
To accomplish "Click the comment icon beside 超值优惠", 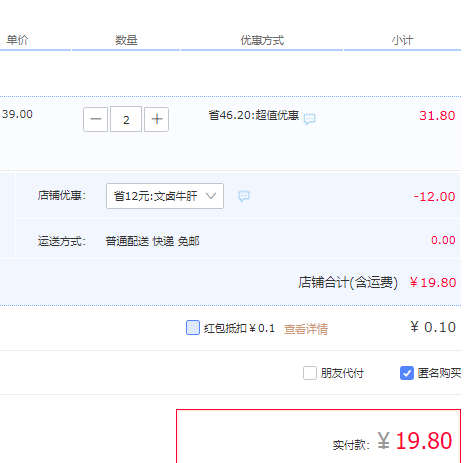I will pos(310,119).
